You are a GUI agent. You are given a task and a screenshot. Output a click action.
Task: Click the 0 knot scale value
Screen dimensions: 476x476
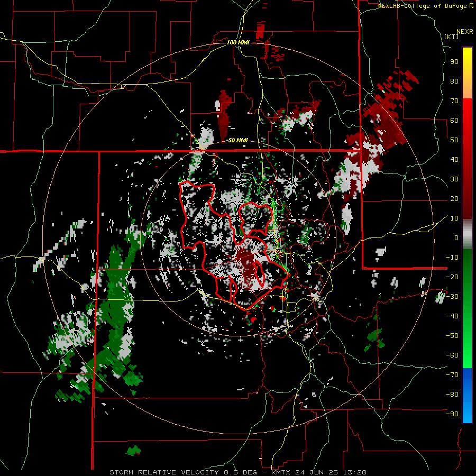456,238
